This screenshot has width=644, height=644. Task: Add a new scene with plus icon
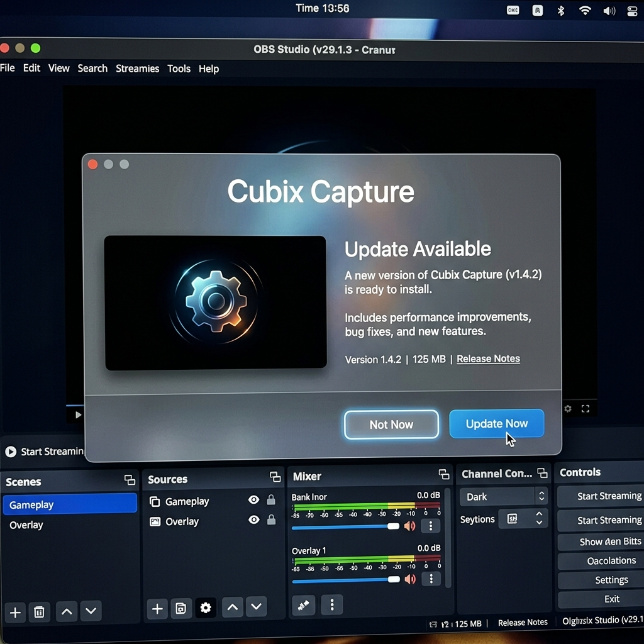15,613
